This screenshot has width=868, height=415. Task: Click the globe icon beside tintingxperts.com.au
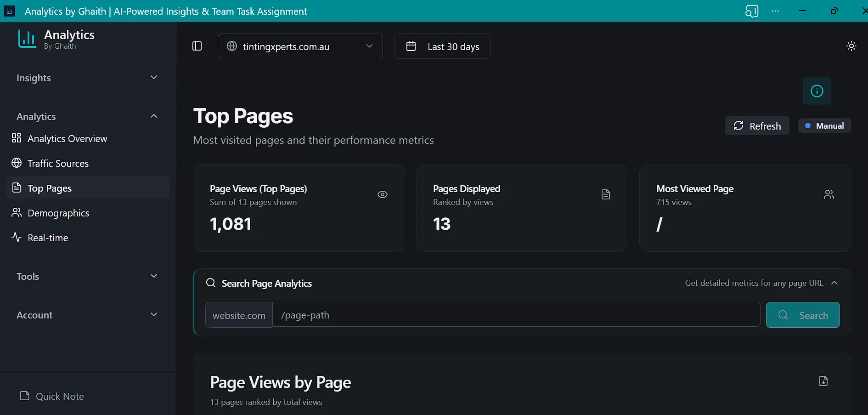pyautogui.click(x=231, y=46)
